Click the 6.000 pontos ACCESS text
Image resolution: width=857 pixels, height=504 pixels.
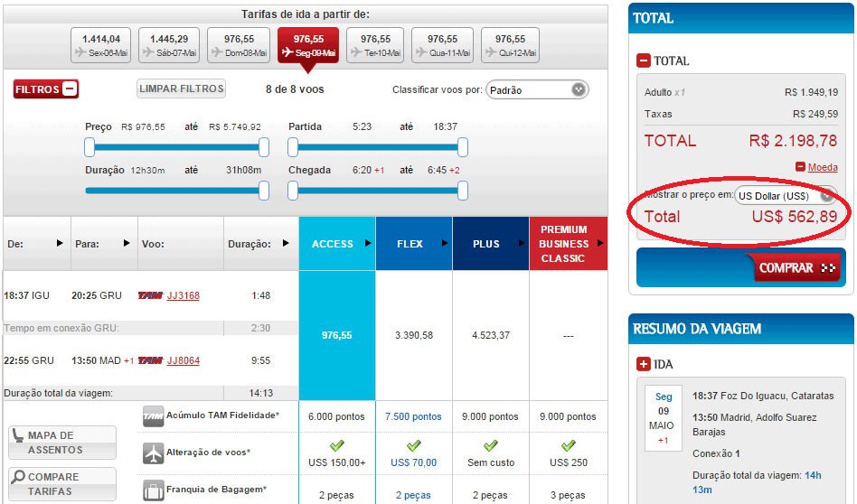pyautogui.click(x=336, y=416)
